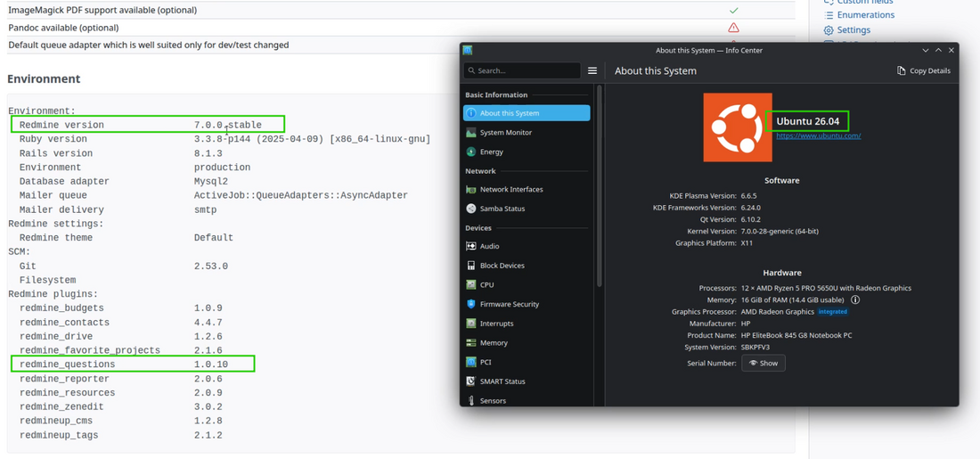Click the Energy sidebar icon
980x459 pixels.
coord(471,152)
